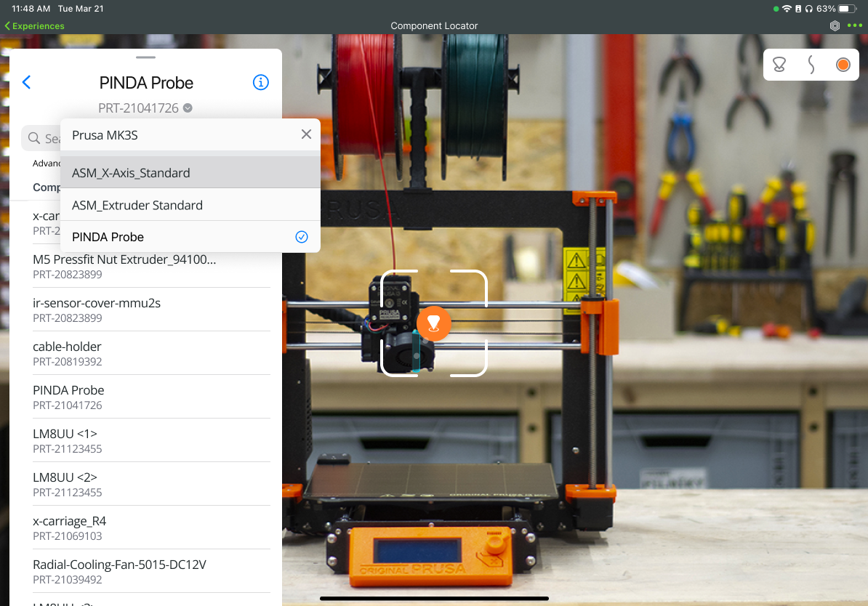Open LM8UU <1> component row
Image resolution: width=868 pixels, height=606 pixels.
coord(151,441)
